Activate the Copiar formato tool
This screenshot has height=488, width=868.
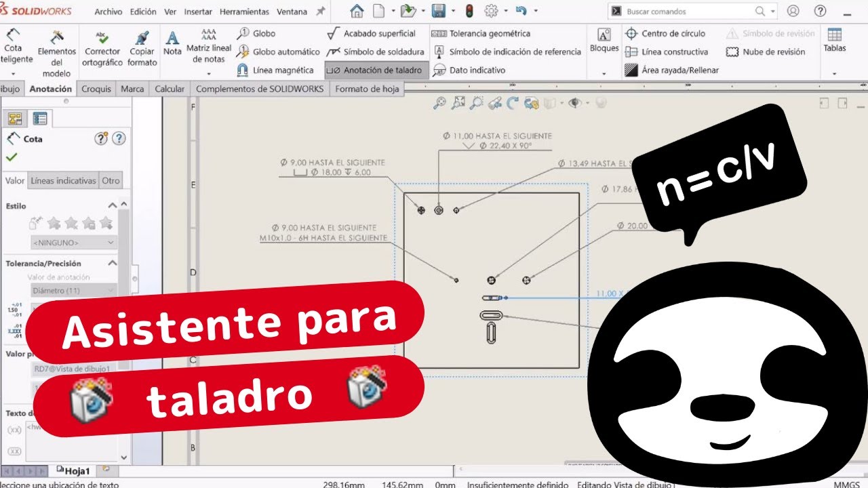click(142, 49)
